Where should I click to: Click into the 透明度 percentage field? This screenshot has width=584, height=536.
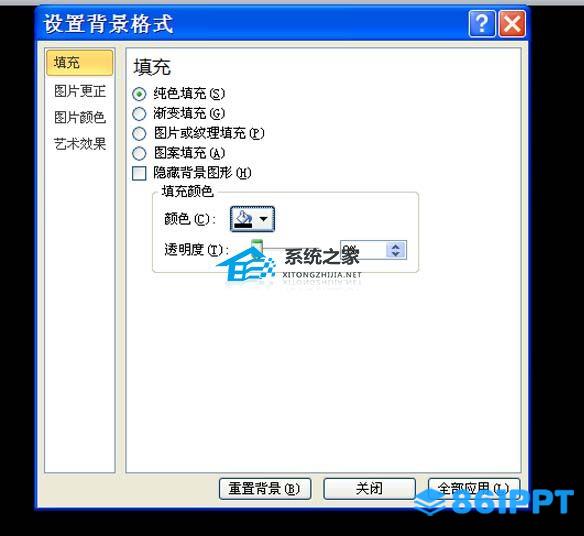pos(362,250)
